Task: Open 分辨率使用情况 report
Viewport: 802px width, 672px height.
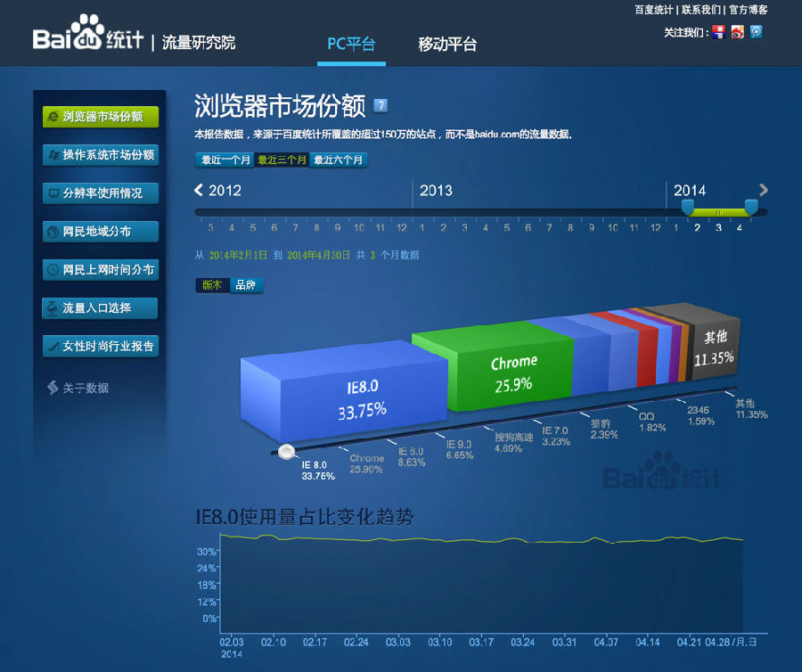Action: 101,193
